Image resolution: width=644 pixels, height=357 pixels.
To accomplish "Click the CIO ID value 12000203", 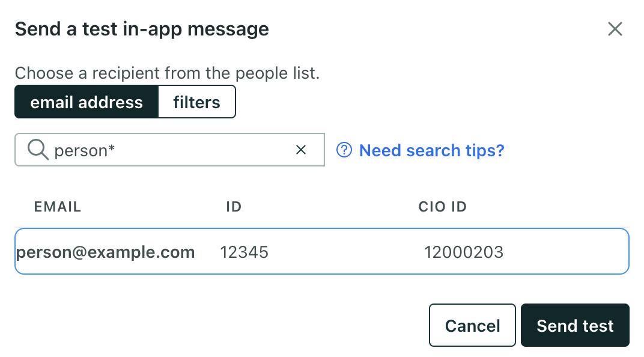I will coord(464,252).
